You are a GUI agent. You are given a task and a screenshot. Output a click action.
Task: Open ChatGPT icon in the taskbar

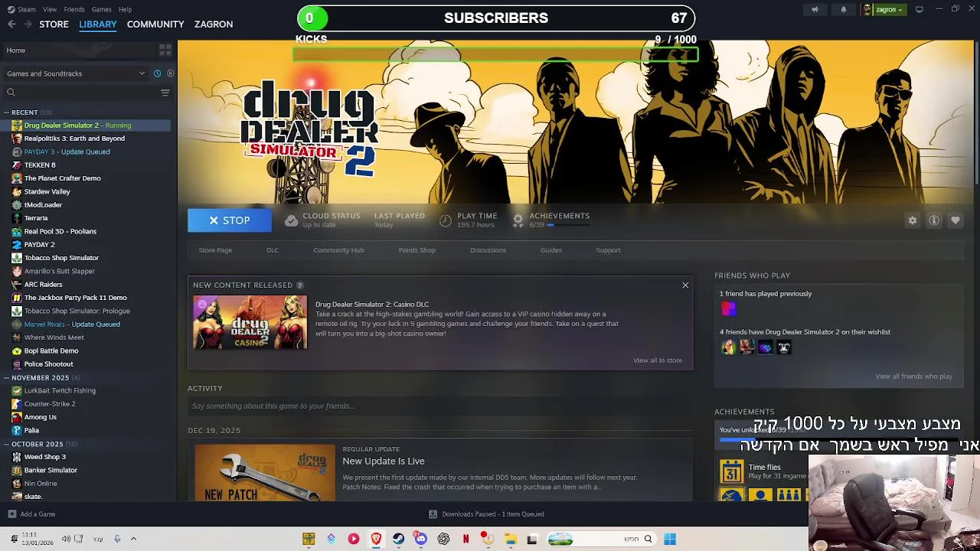(x=443, y=540)
